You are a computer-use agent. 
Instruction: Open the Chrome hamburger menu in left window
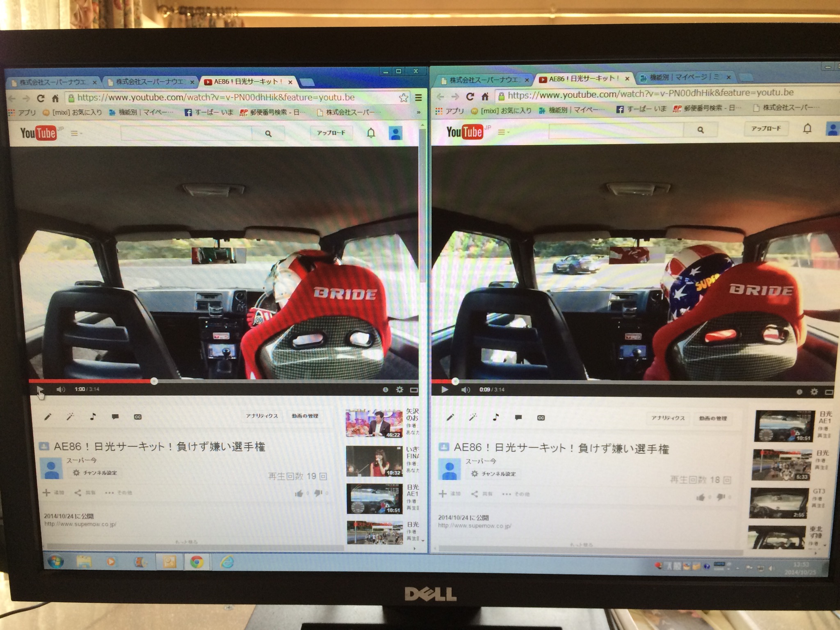point(418,98)
